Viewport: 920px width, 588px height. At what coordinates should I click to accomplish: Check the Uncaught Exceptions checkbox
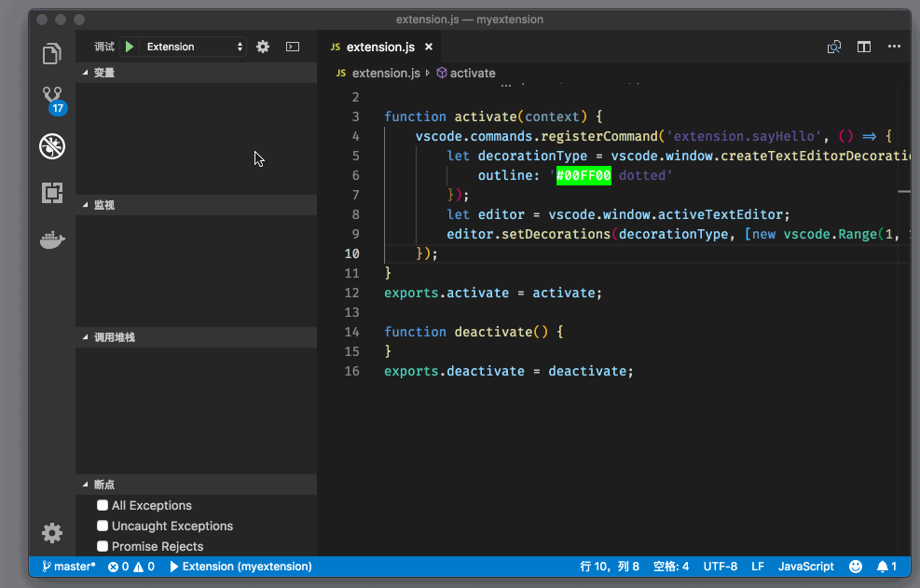[x=103, y=526]
